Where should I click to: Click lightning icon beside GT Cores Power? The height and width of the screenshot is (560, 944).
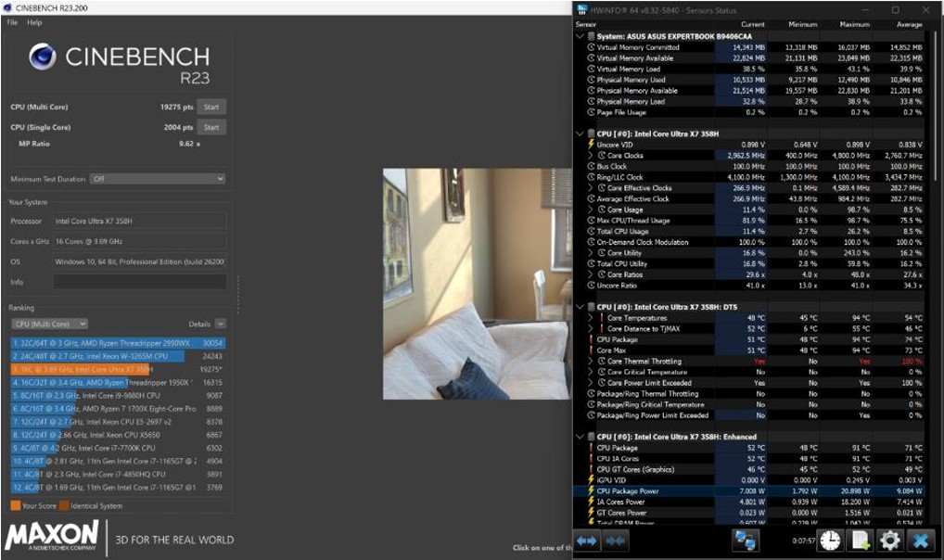592,513
